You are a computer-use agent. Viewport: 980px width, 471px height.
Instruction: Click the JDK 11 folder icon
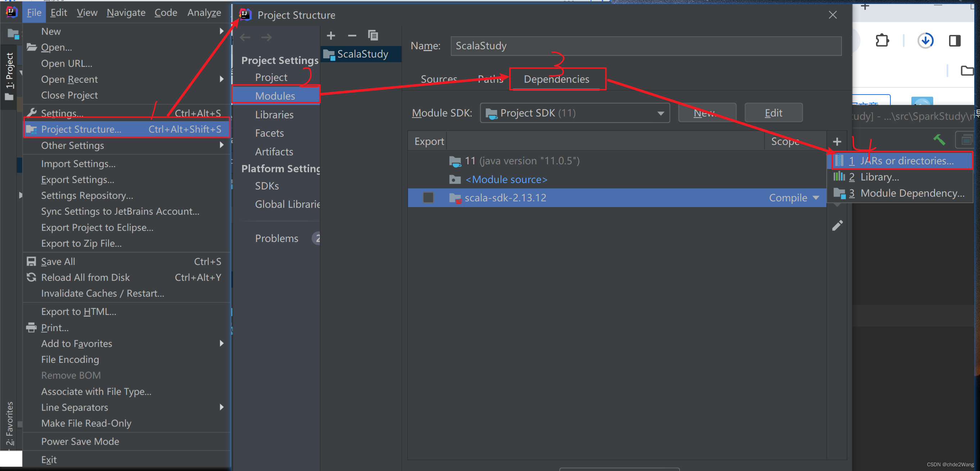tap(455, 161)
